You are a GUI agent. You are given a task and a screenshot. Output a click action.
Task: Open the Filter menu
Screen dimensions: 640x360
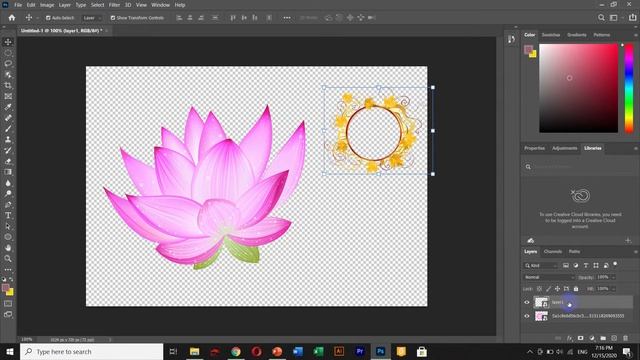coord(114,5)
